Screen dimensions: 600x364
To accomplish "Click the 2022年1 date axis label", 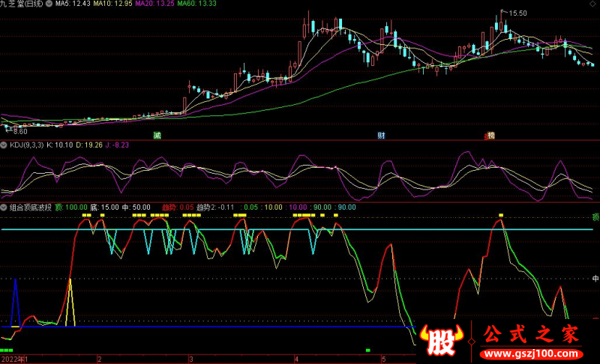I will pos(15,360).
